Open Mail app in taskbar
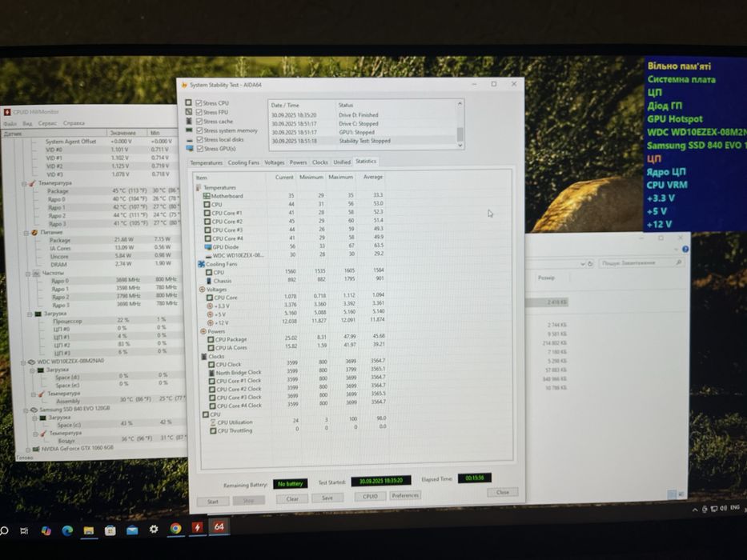This screenshot has width=747, height=560. (x=132, y=530)
